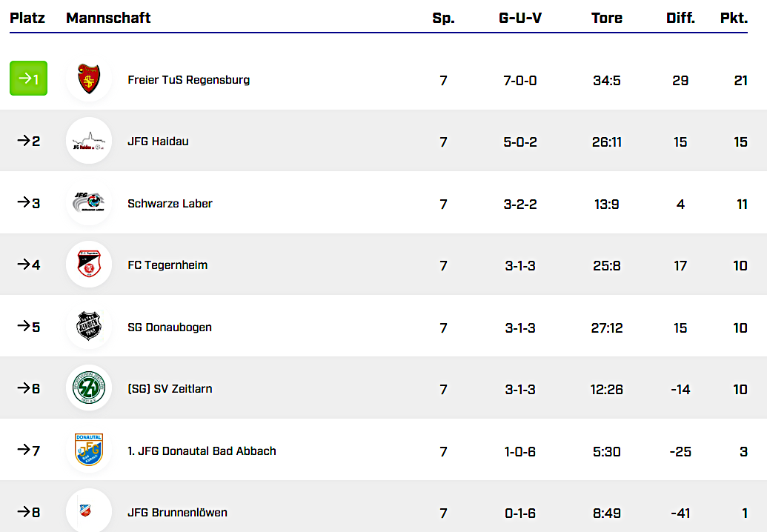Click the green first-place position badge
This screenshot has width=767, height=532.
pos(28,79)
